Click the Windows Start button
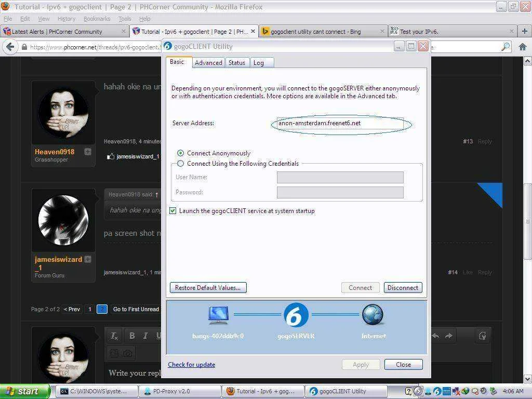 (x=25, y=391)
